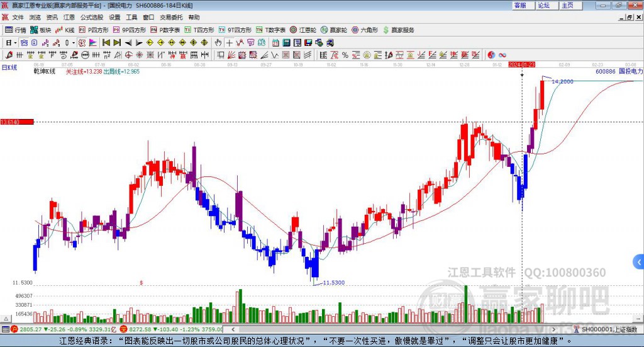Screen dimensions: 644x347
Task: Open the 六角形 hexagon tool
Action: [x=365, y=30]
